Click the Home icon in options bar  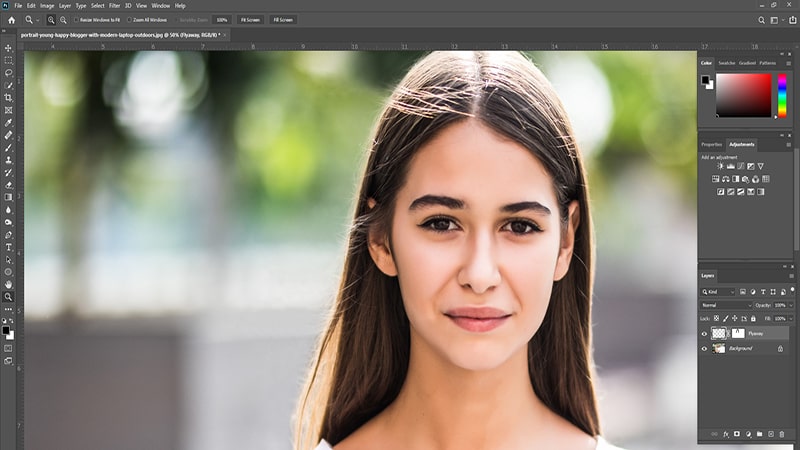coord(11,19)
